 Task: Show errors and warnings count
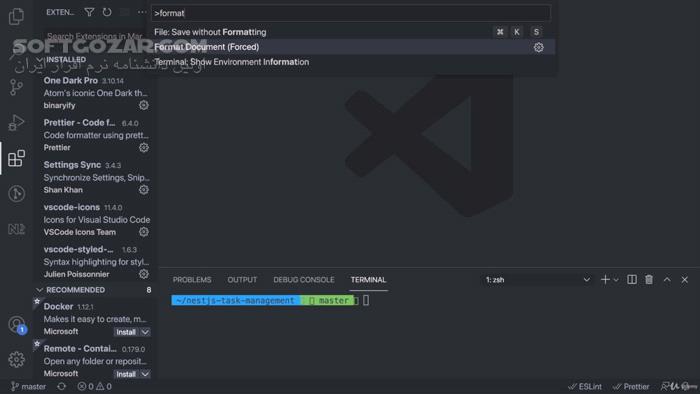[x=95, y=386]
